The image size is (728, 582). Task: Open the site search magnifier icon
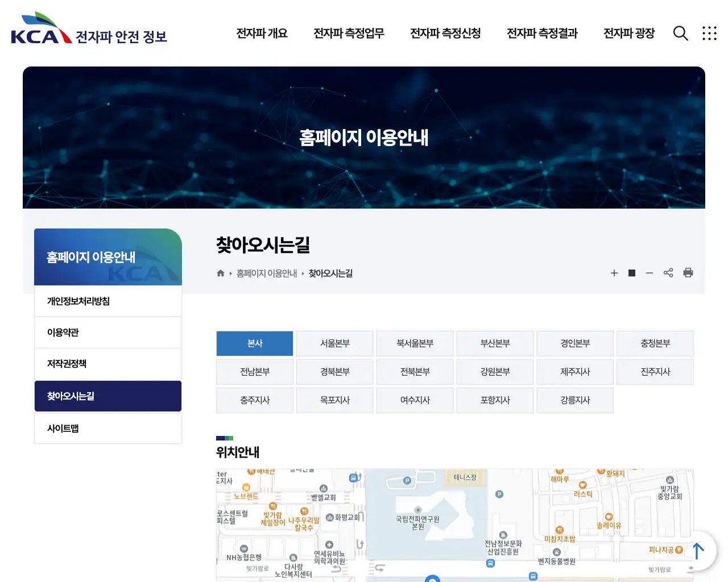tap(680, 34)
